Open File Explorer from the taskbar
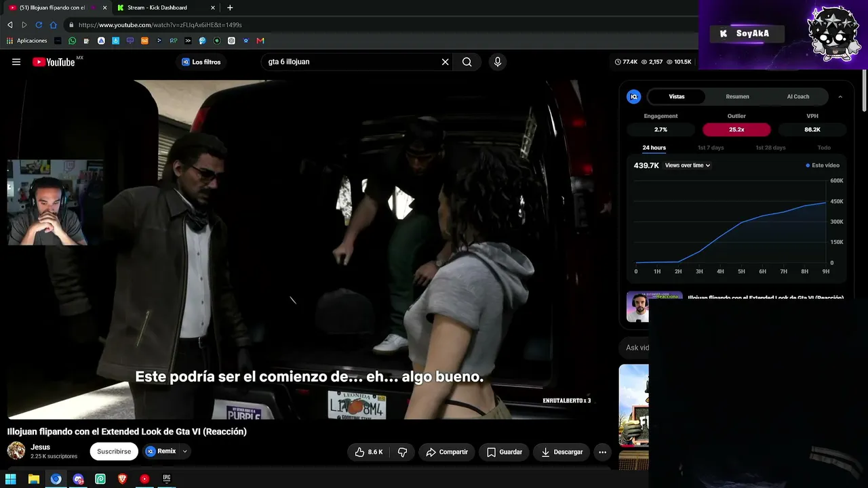This screenshot has height=488, width=868. coord(34,479)
